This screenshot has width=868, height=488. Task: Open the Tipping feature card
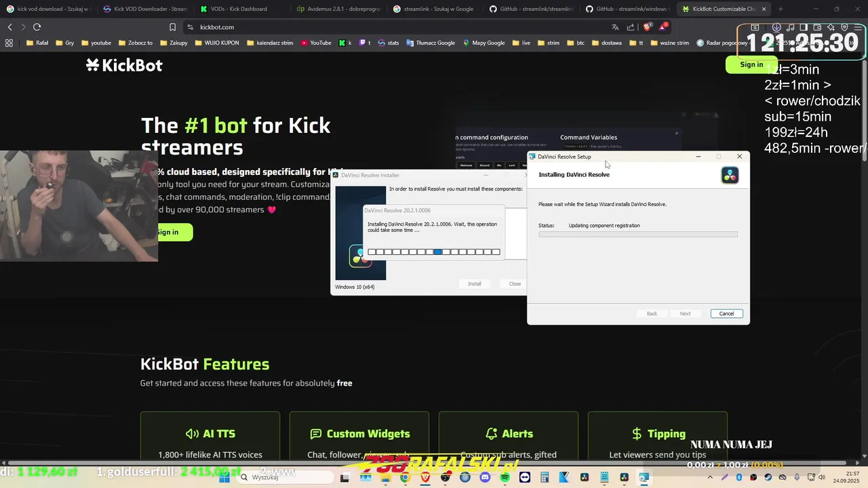tap(658, 437)
